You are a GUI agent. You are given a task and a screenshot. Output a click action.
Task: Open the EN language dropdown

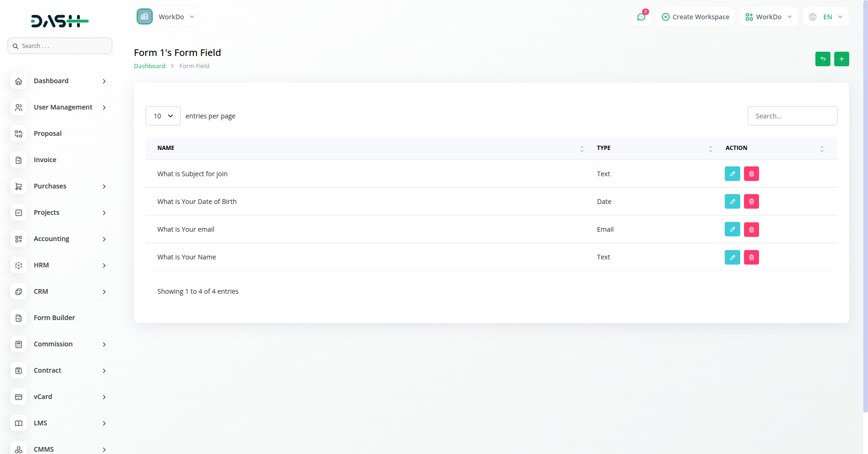tap(826, 17)
